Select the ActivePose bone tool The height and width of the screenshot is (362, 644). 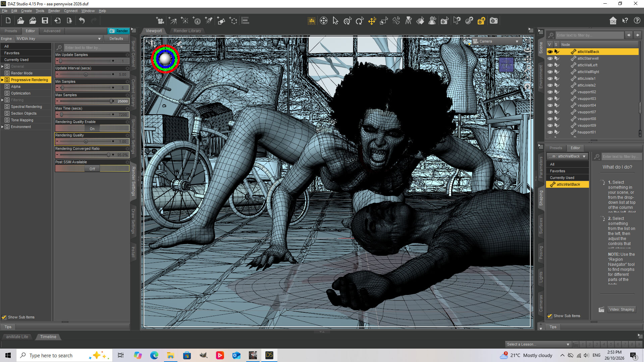pos(396,21)
